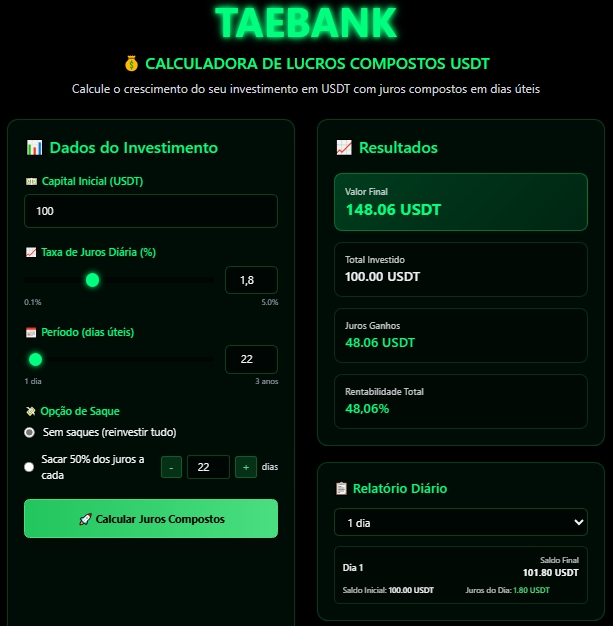The height and width of the screenshot is (626, 613).
Task: Click the chart icon beside Dados do Investimento
Action: click(x=34, y=148)
